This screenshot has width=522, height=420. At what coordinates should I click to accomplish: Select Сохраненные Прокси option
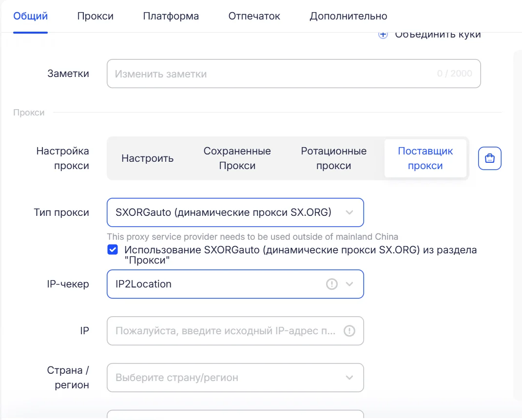237,158
